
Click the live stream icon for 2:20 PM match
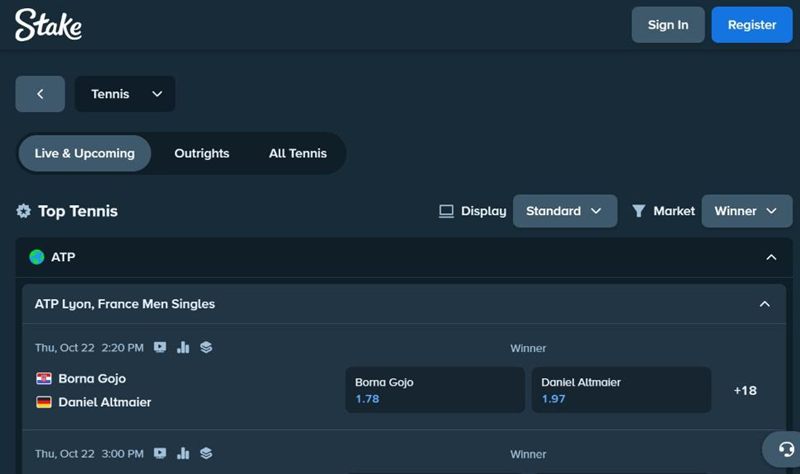[160, 347]
